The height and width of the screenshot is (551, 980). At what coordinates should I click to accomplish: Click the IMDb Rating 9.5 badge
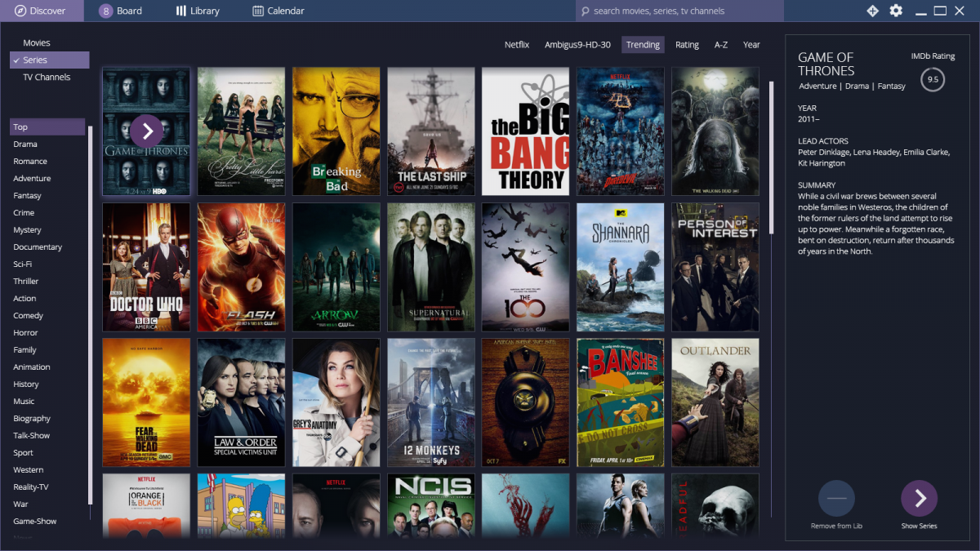(x=932, y=80)
